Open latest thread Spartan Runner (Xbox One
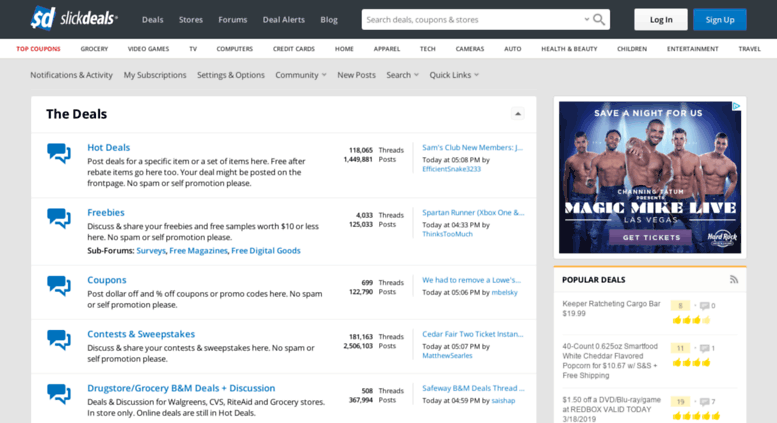Viewport: 777px width, 423px height. click(473, 212)
